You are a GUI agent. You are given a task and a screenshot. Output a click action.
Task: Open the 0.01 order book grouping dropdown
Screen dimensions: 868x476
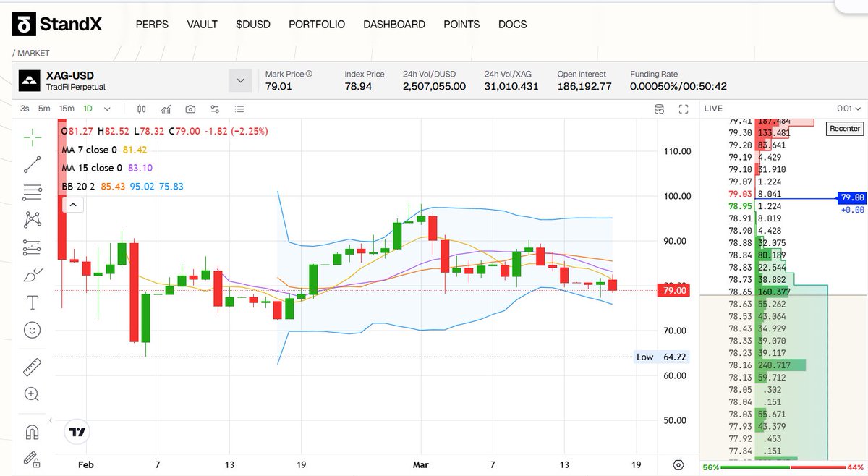[848, 109]
